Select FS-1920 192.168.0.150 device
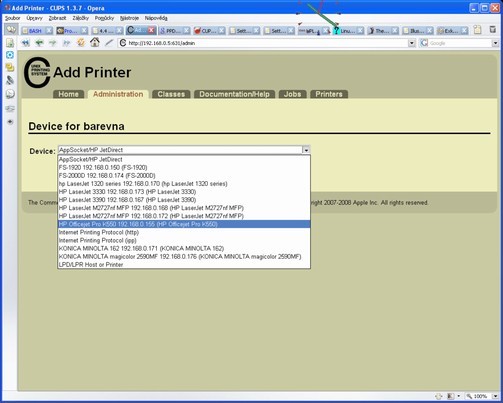Screen dimensions: 503x403 [x=184, y=167]
